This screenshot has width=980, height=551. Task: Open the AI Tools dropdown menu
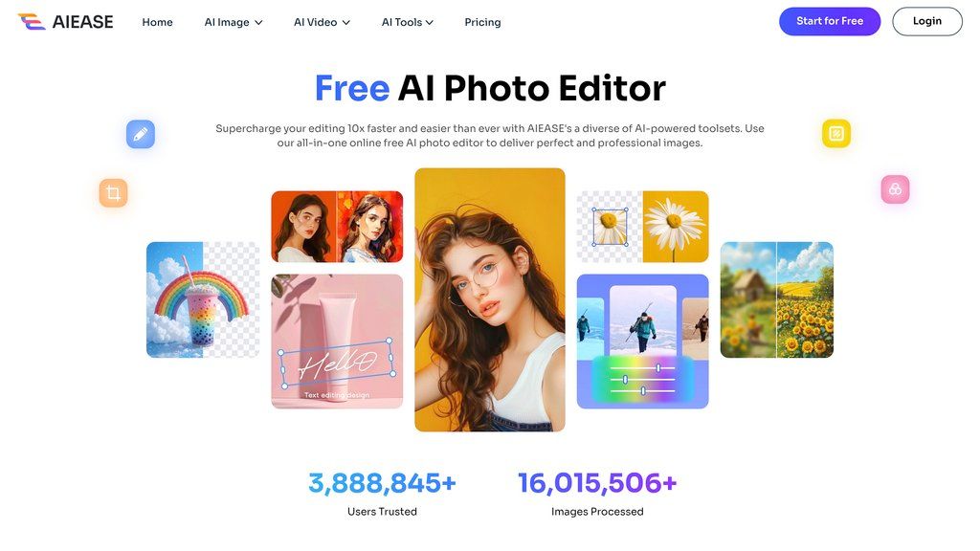coord(407,23)
